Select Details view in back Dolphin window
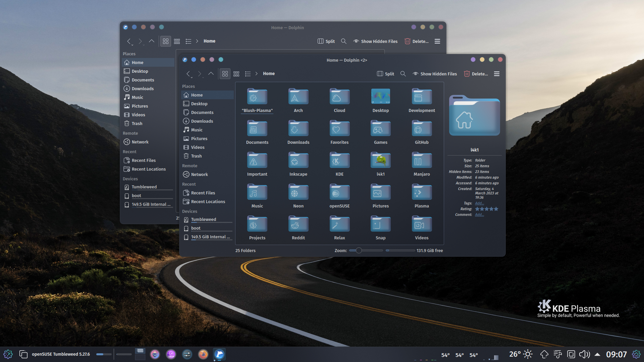644x362 pixels. click(189, 41)
